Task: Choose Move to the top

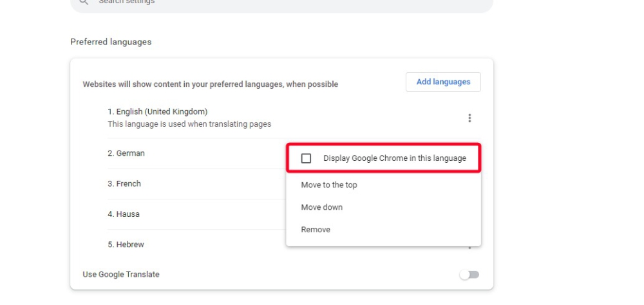Action: (383, 185)
